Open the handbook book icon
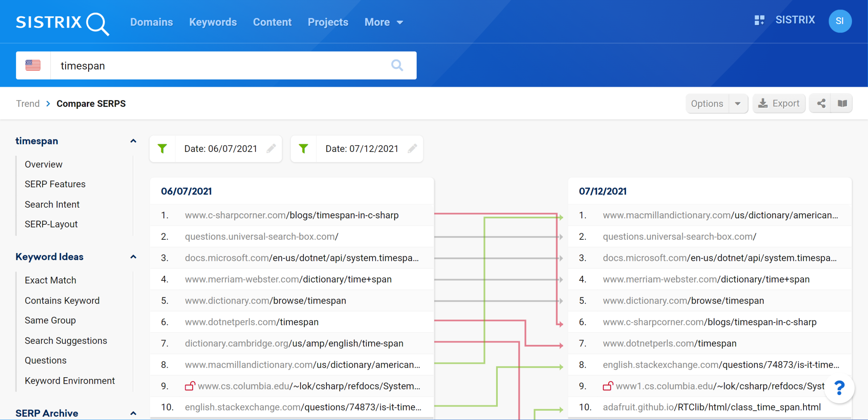The image size is (868, 420). [842, 103]
